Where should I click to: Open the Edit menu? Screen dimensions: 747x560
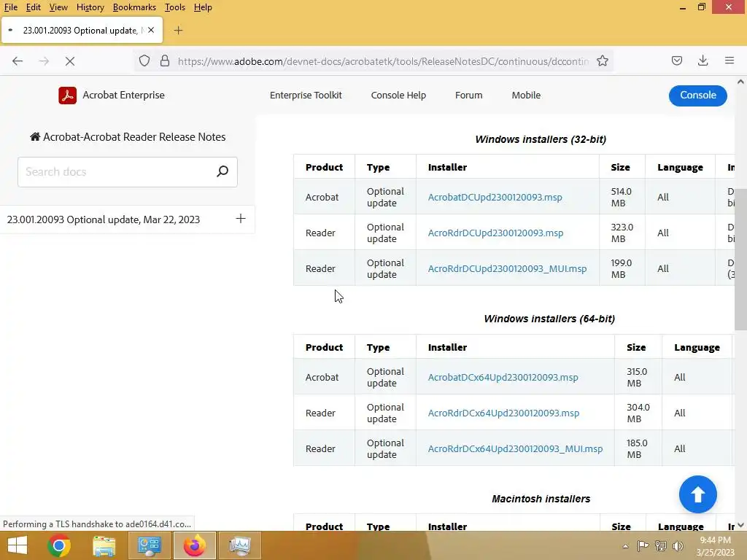click(33, 7)
